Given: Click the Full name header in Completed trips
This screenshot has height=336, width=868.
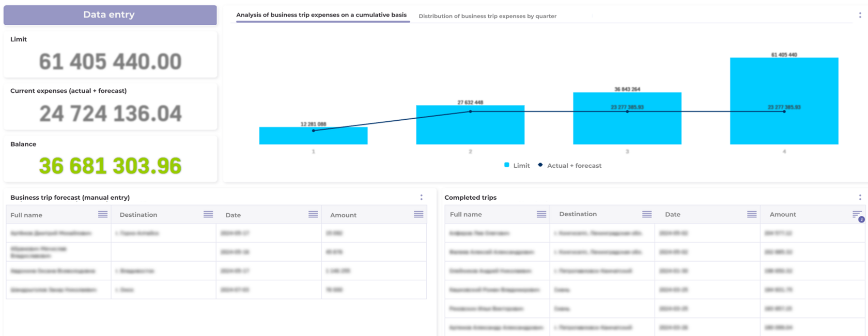Looking at the screenshot, I should pos(466,214).
